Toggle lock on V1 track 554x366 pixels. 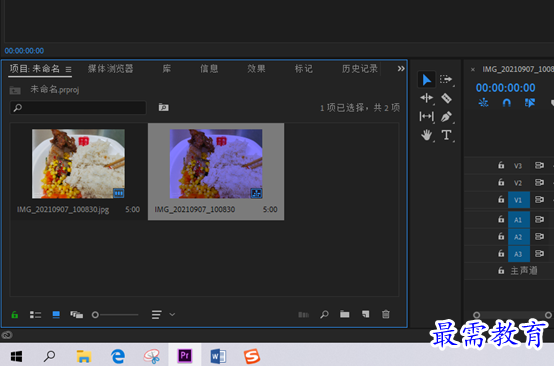coord(501,200)
